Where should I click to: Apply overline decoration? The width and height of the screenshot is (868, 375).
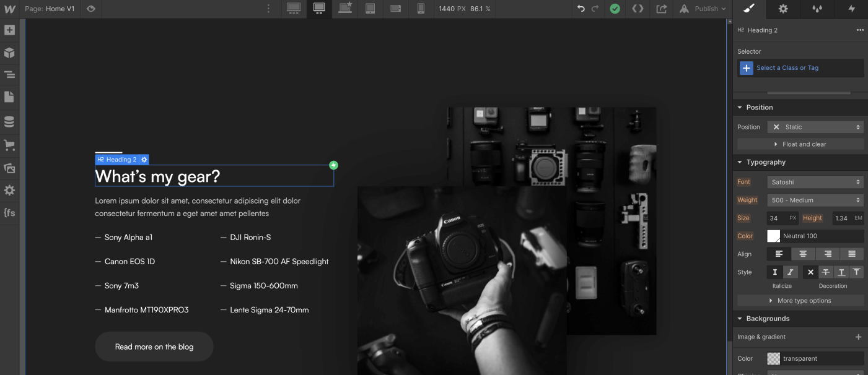(x=856, y=272)
